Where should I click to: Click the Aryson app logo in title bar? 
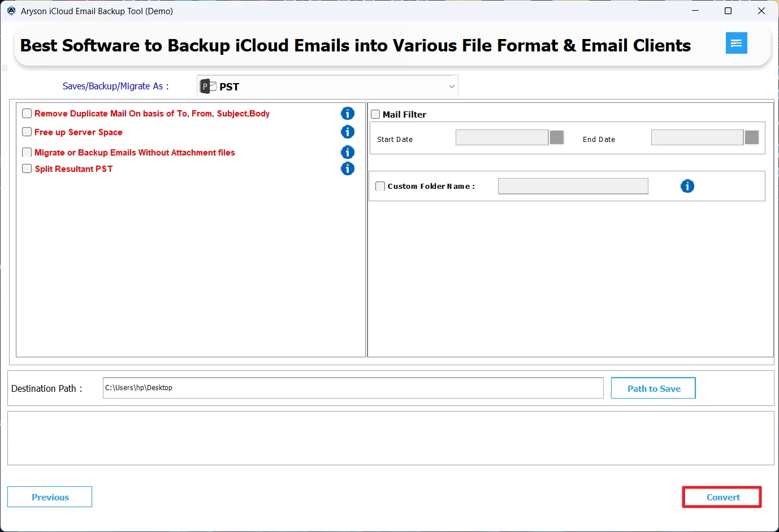tap(11, 11)
